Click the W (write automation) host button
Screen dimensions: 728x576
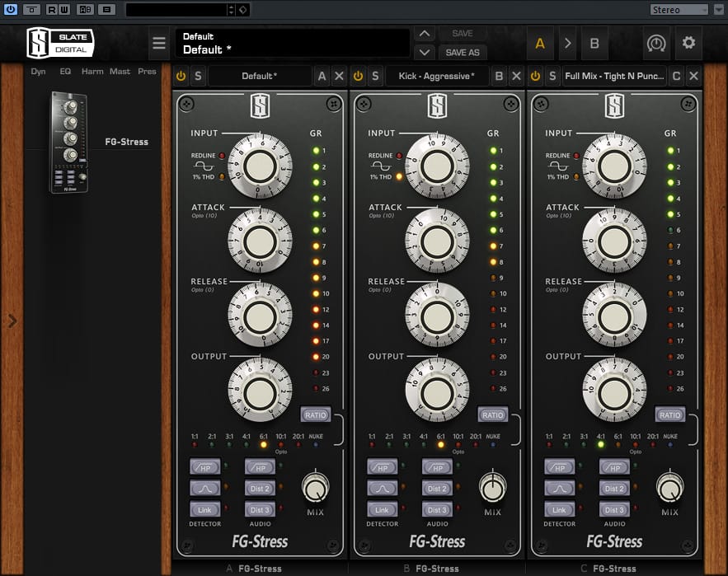pos(63,9)
